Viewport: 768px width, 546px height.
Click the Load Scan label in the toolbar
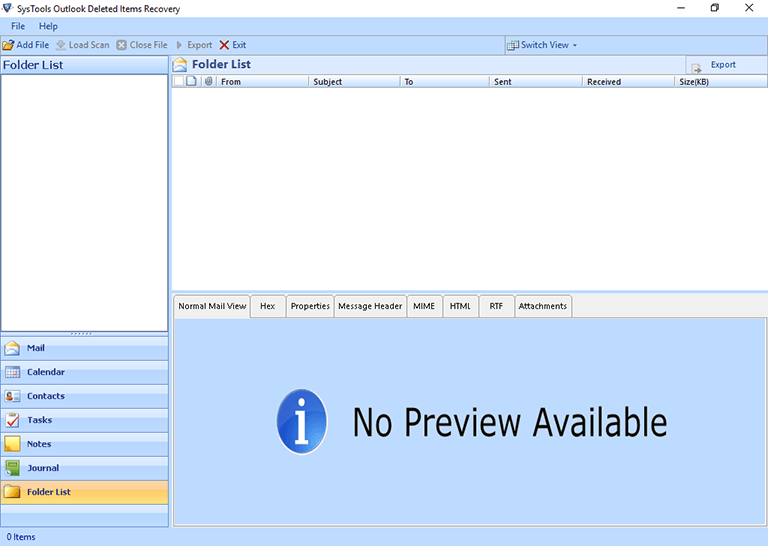89,45
